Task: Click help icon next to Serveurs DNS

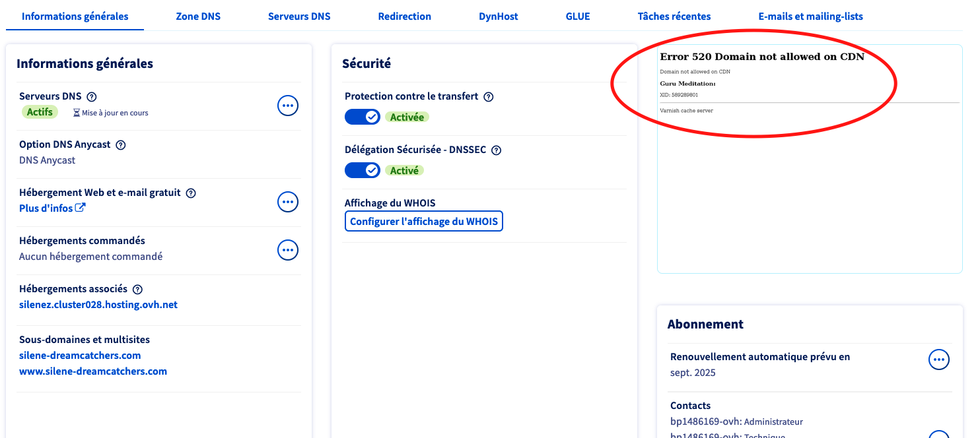Action: (x=92, y=97)
